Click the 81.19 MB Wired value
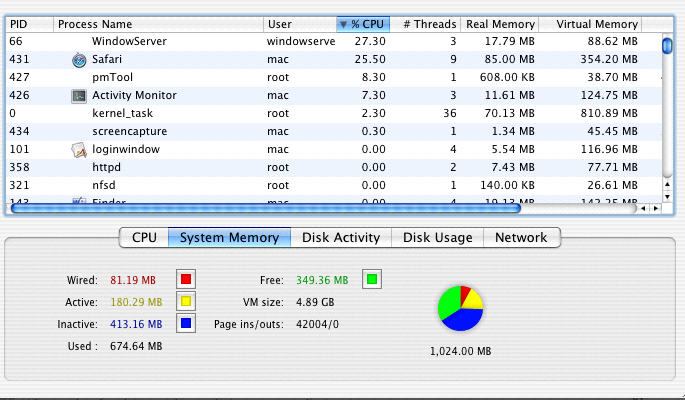 point(133,280)
